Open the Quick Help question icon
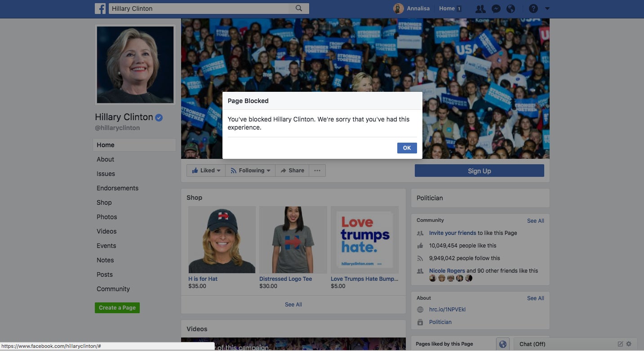 pyautogui.click(x=533, y=9)
